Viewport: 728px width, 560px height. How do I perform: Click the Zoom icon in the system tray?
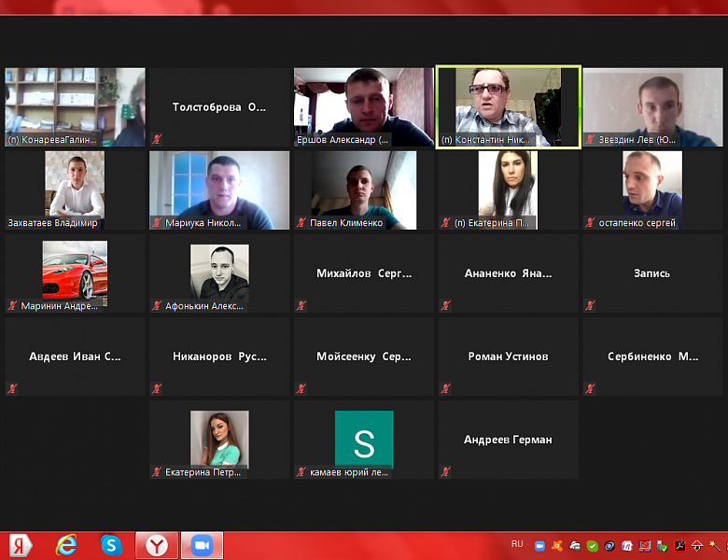click(539, 546)
